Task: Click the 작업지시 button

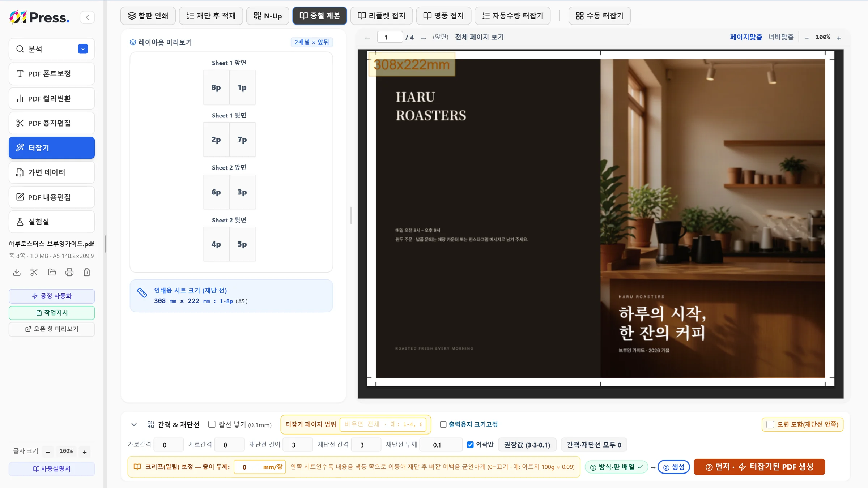Action: 52,313
